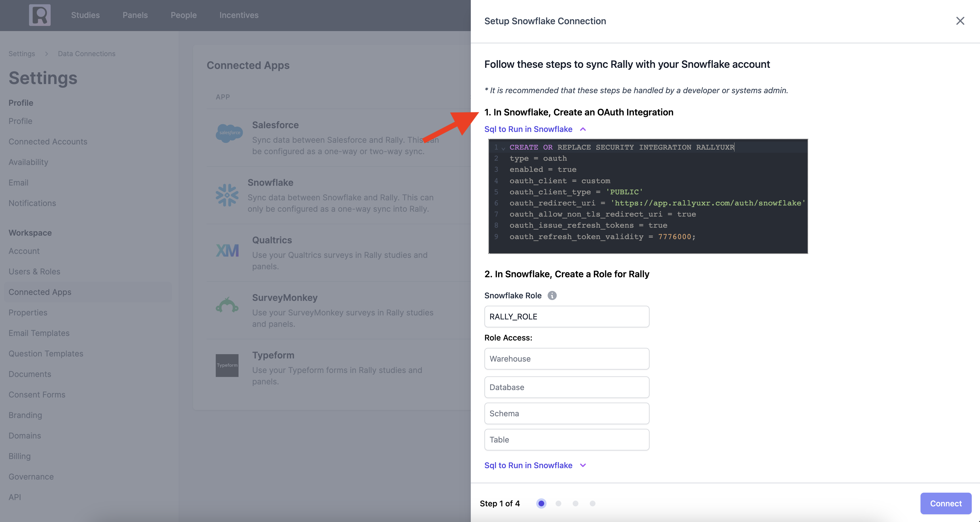The image size is (980, 522).
Task: Go to Users & Roles settings
Action: (x=34, y=272)
